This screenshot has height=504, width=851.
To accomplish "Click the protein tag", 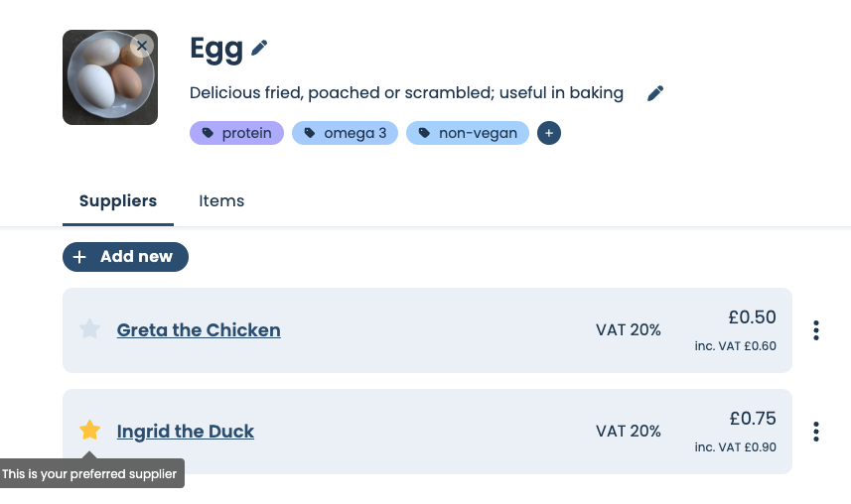I will pos(237,133).
